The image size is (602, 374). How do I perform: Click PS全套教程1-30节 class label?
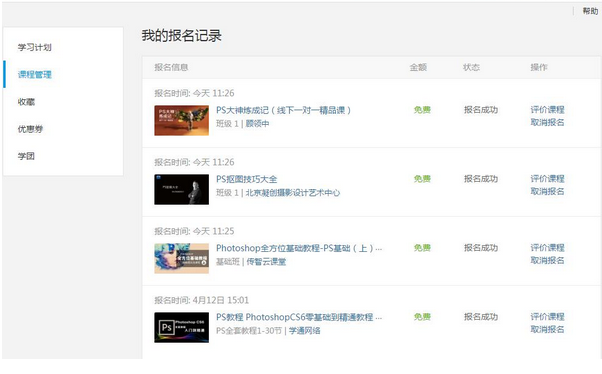[249, 331]
